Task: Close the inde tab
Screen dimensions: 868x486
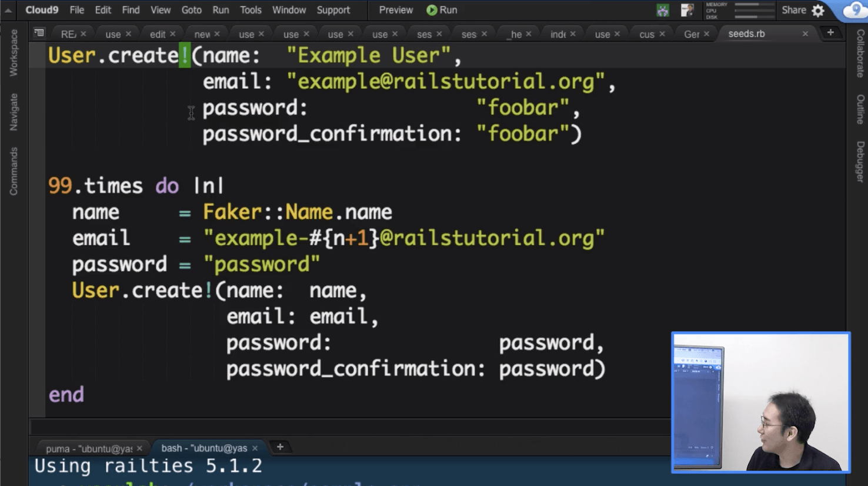Action: 573,34
